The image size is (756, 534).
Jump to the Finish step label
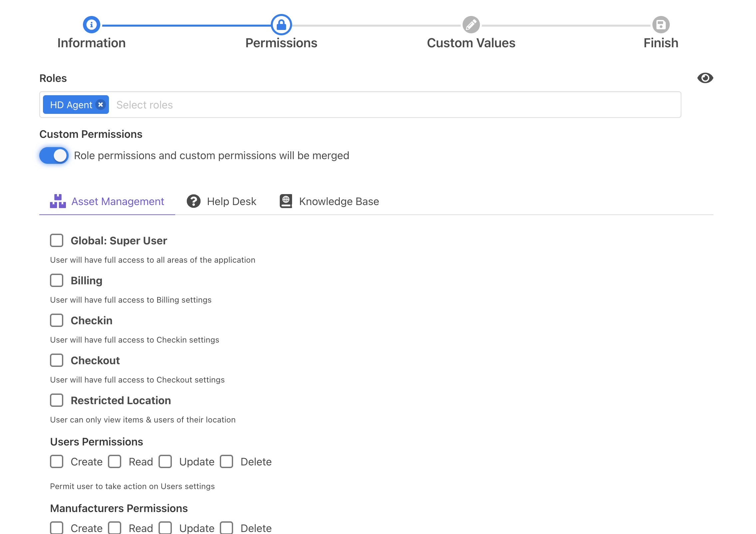tap(661, 43)
